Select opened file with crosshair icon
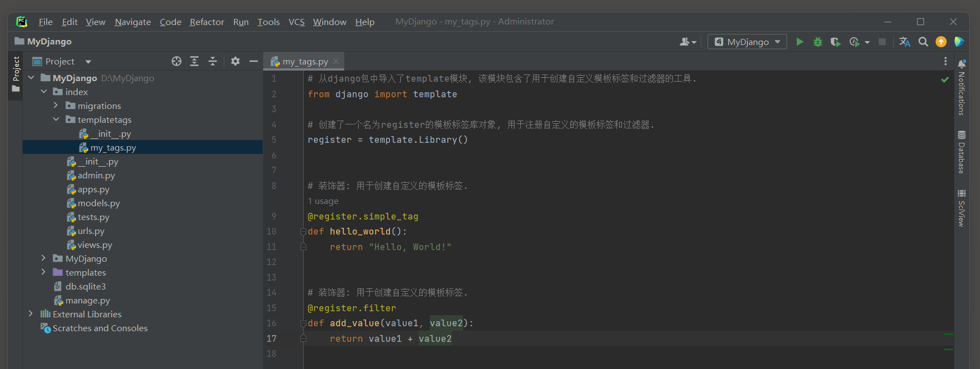Image resolution: width=980 pixels, height=369 pixels. click(177, 61)
